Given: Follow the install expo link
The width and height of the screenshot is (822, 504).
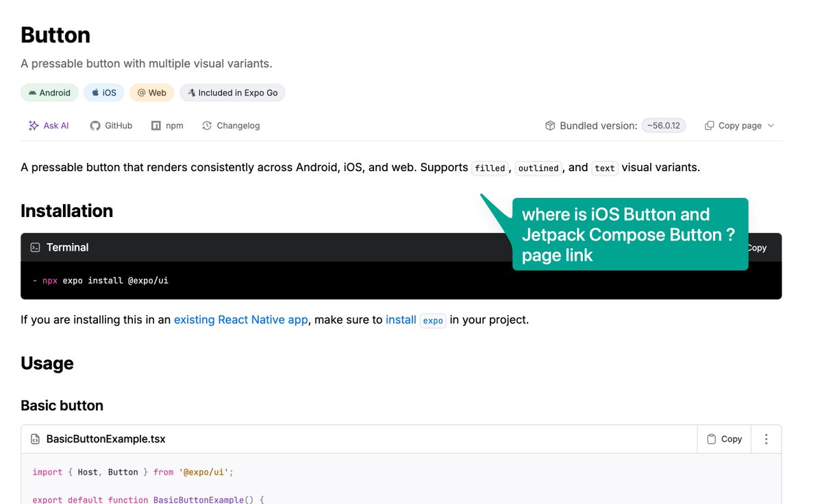Looking at the screenshot, I should [416, 320].
